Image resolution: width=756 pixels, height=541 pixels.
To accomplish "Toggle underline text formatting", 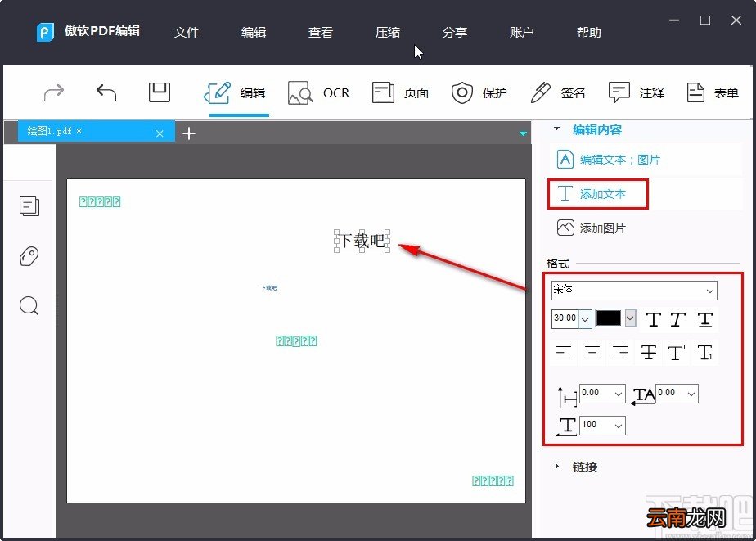I will click(x=705, y=319).
